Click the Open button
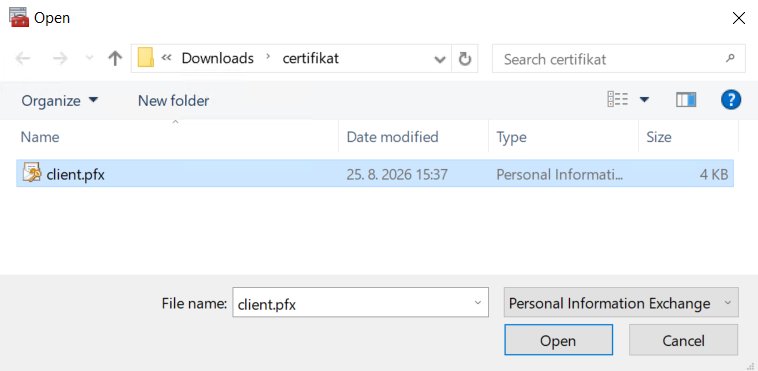The width and height of the screenshot is (758, 371). pos(558,341)
